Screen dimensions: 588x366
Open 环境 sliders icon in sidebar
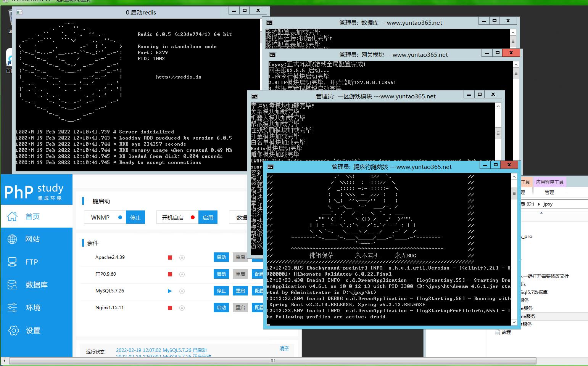[x=12, y=307]
